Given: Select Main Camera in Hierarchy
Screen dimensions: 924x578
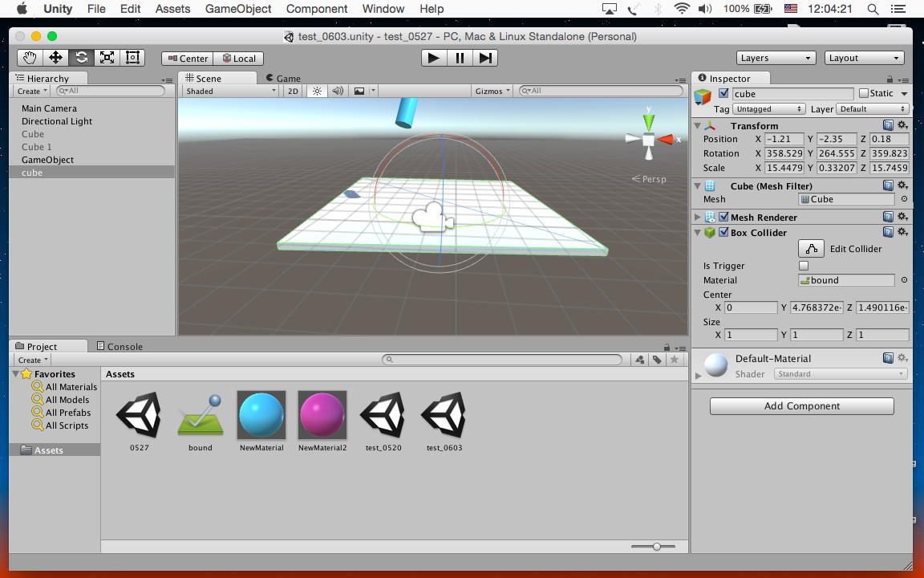Looking at the screenshot, I should coord(49,108).
